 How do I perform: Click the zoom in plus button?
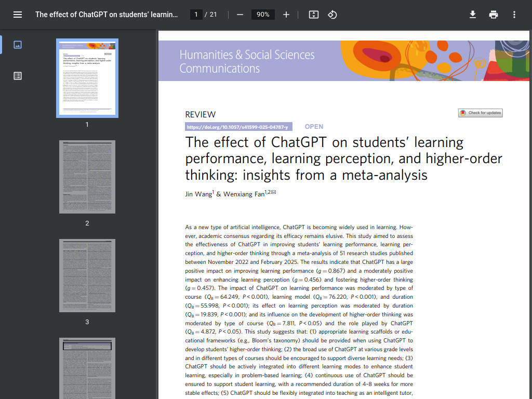coord(286,15)
